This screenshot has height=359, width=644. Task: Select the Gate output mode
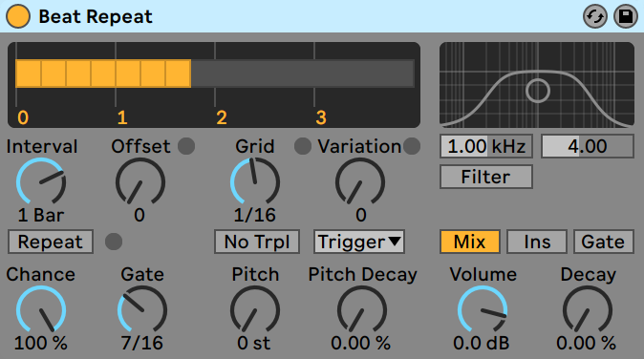[603, 242]
